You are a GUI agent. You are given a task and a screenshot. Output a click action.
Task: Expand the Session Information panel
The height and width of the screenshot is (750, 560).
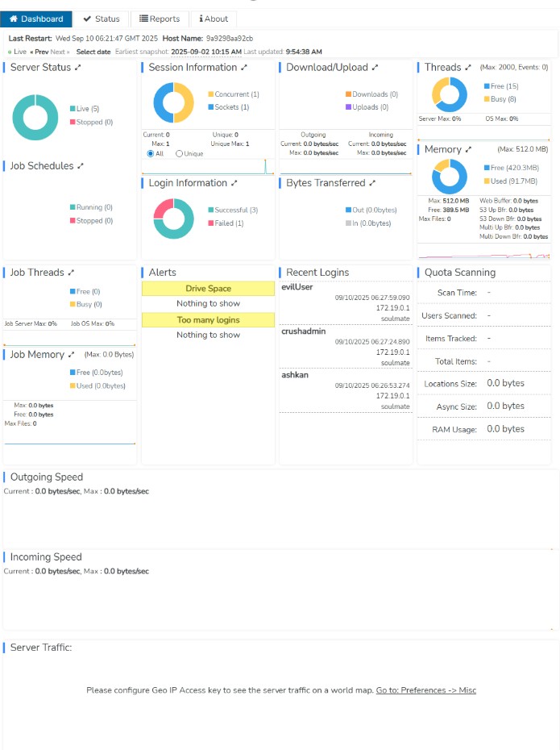tap(244, 68)
